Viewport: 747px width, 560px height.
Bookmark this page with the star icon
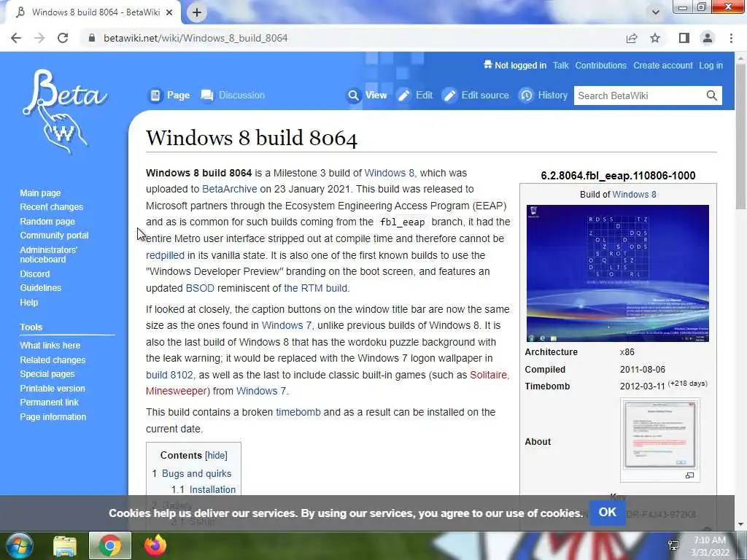(x=655, y=38)
